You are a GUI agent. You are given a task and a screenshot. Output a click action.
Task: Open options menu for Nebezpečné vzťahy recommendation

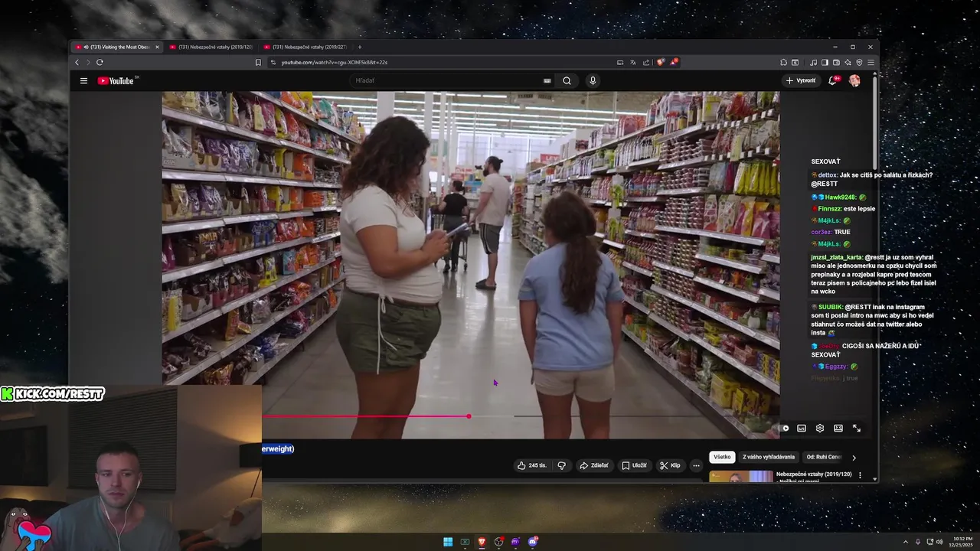860,475
